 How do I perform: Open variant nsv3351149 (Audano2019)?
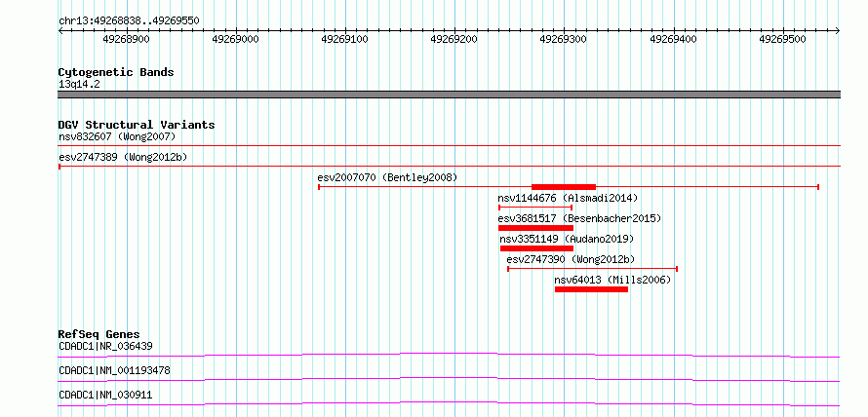tap(567, 240)
